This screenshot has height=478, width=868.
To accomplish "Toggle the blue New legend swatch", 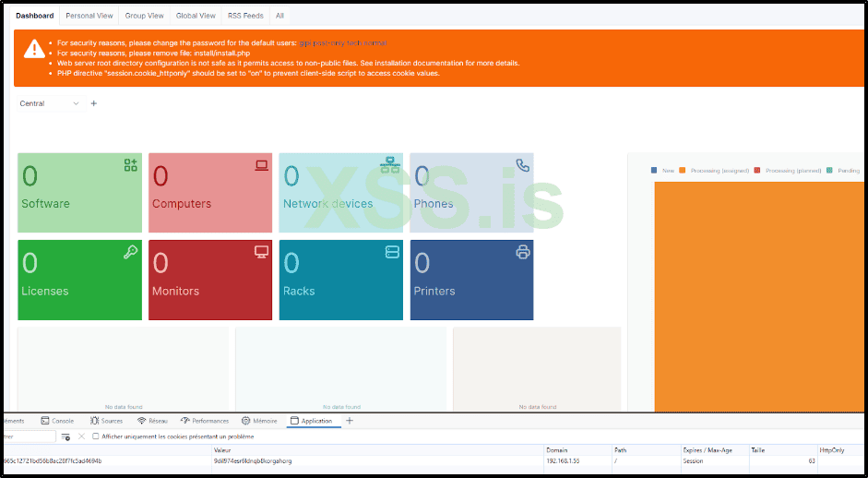I will [x=654, y=171].
